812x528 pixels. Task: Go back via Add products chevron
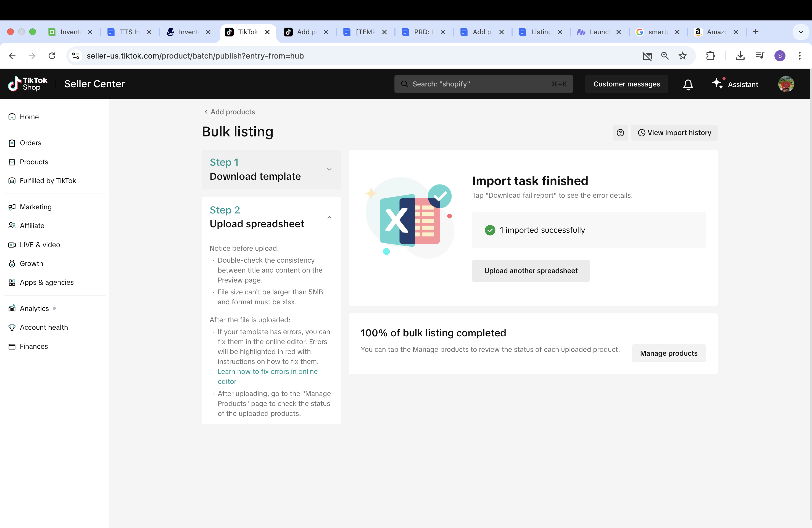click(206, 112)
